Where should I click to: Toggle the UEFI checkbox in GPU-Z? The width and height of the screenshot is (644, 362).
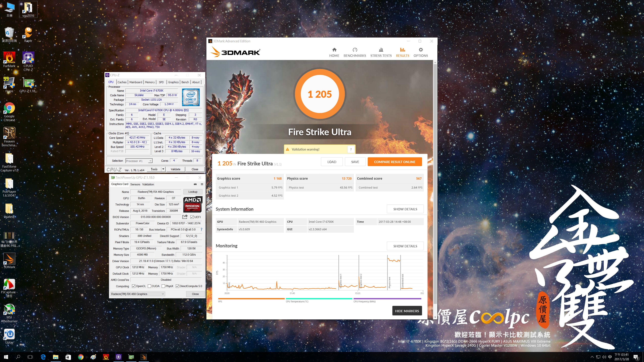pyautogui.click(x=192, y=217)
